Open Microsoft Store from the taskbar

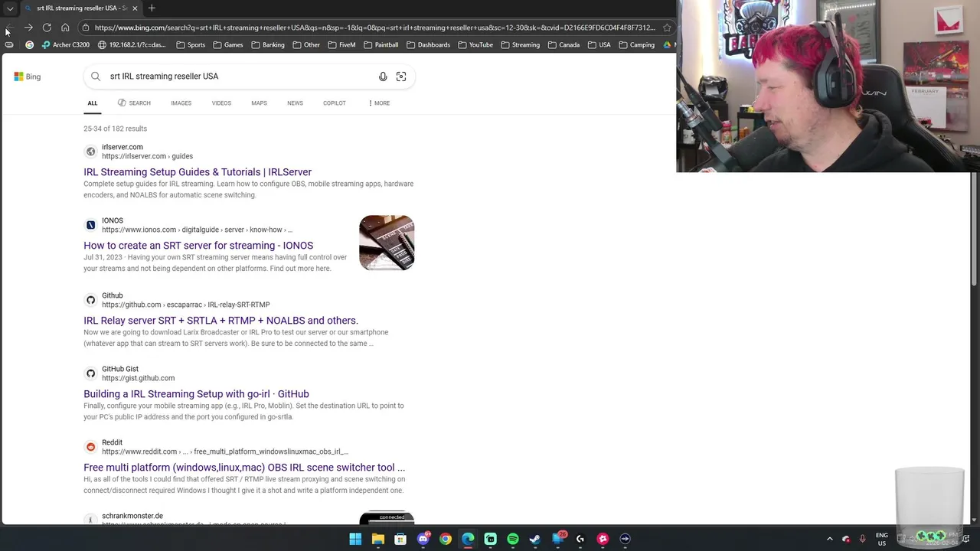400,539
